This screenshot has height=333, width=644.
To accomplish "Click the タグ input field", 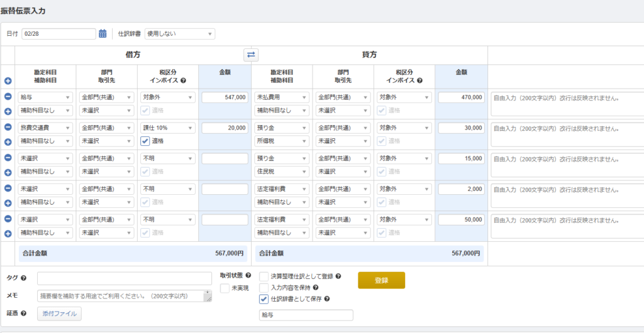I will click(124, 278).
